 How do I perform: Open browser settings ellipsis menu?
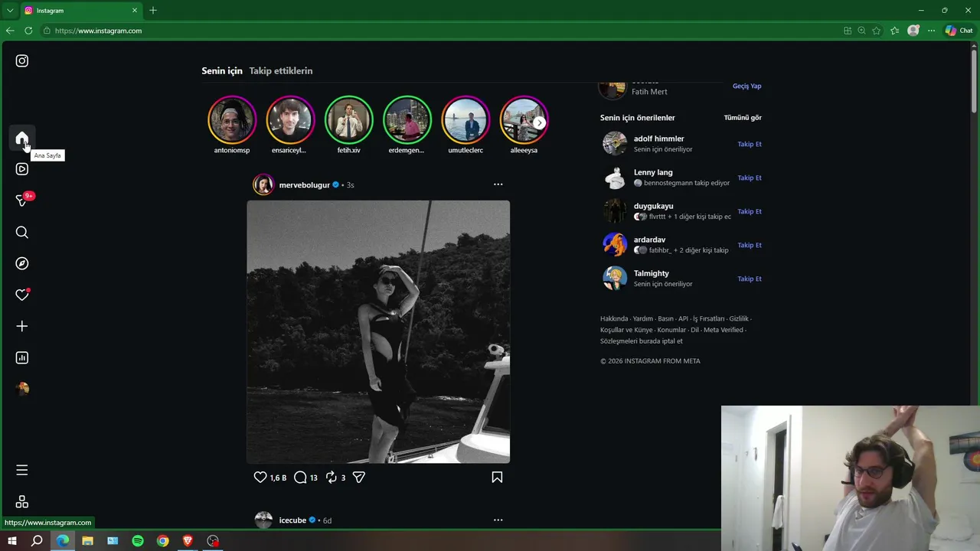pos(931,31)
